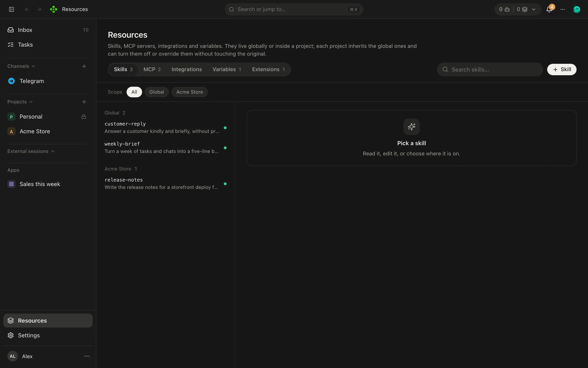
Task: Add a new Skill
Action: tap(561, 69)
